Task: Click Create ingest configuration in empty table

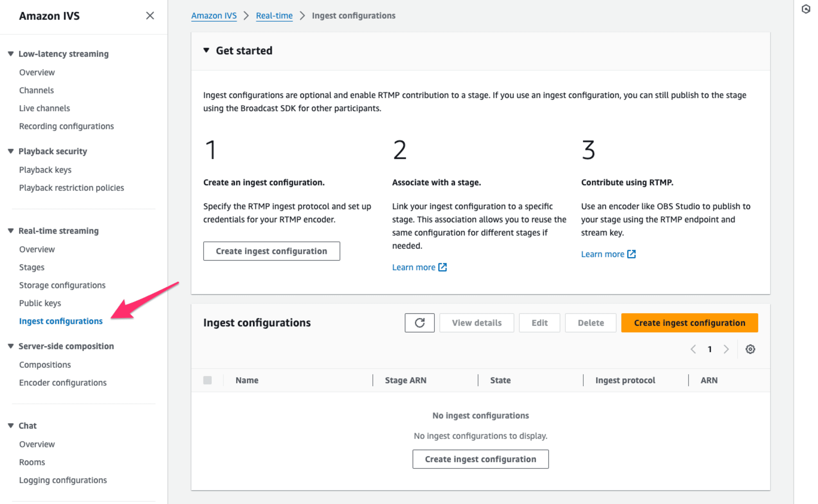Action: click(x=481, y=459)
